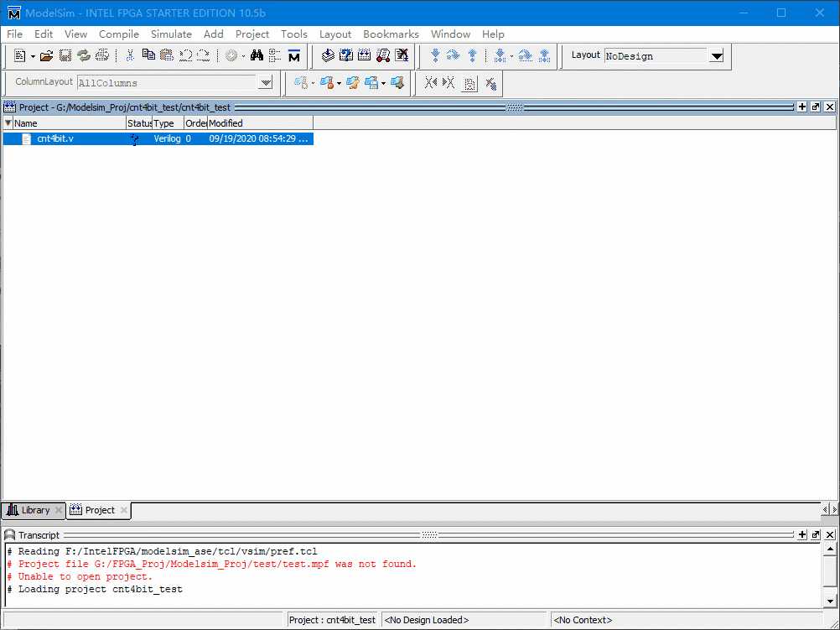The width and height of the screenshot is (840, 630).
Task: Click the 'Loading project cnt4bit_test' transcript line
Action: coord(95,589)
